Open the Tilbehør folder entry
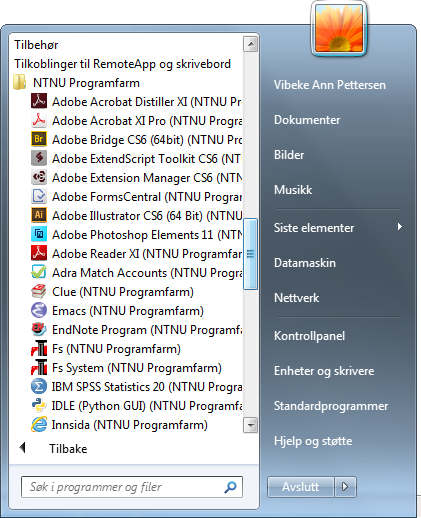 tap(36, 45)
